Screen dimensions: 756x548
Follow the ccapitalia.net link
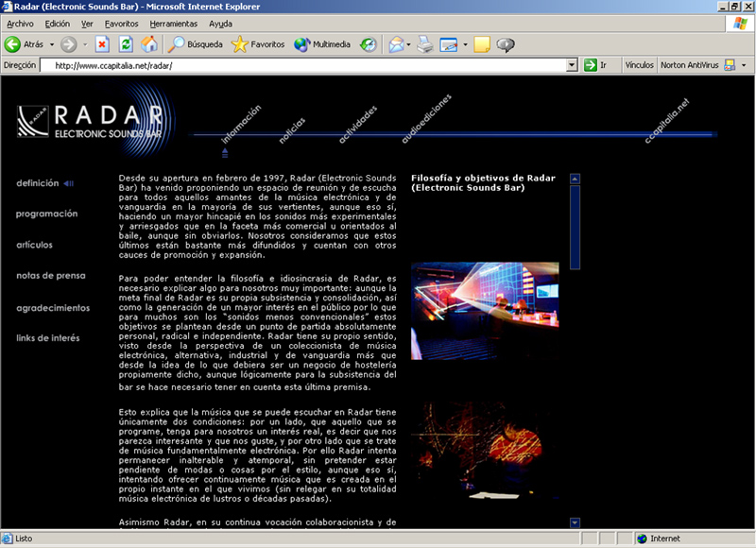[x=667, y=121]
